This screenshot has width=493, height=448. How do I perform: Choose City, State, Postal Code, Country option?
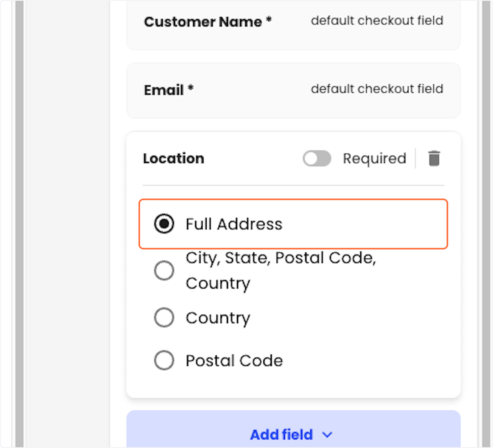click(x=164, y=270)
